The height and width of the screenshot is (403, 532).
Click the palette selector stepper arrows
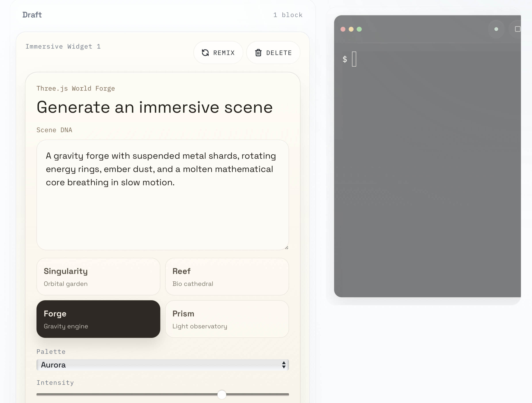click(283, 365)
